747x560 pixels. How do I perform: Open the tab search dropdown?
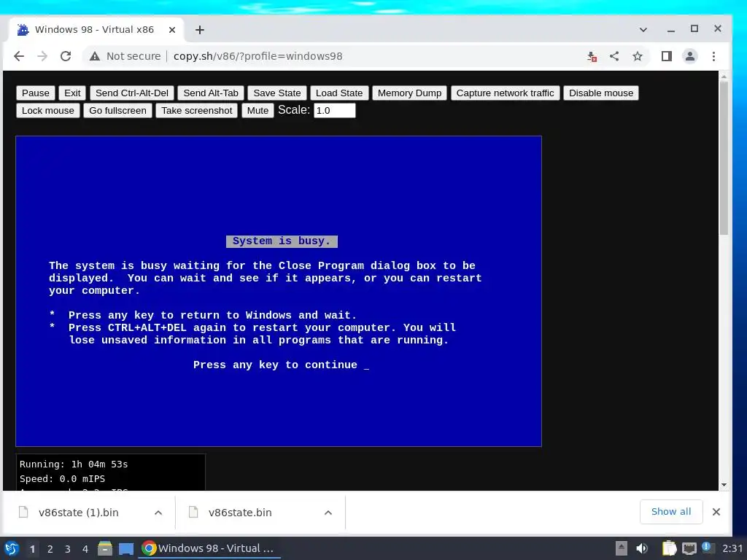tap(643, 29)
